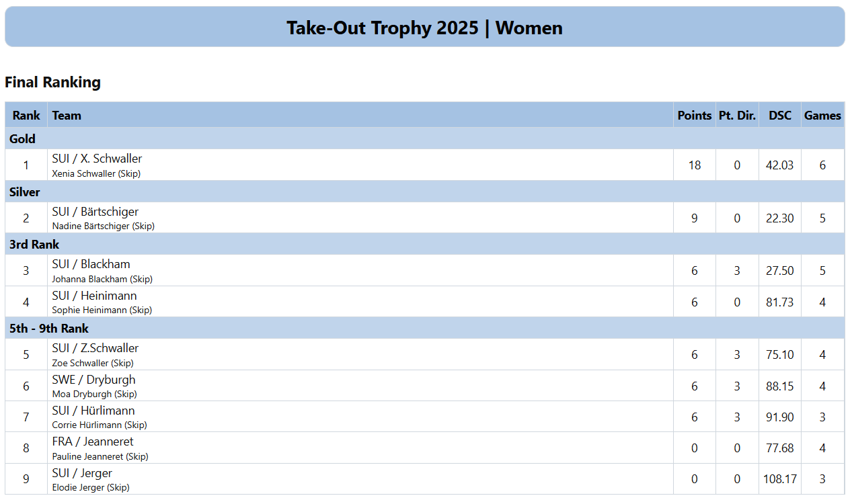Click the 5th - 9th Rank section header
This screenshot has height=504, width=852.
click(x=49, y=329)
